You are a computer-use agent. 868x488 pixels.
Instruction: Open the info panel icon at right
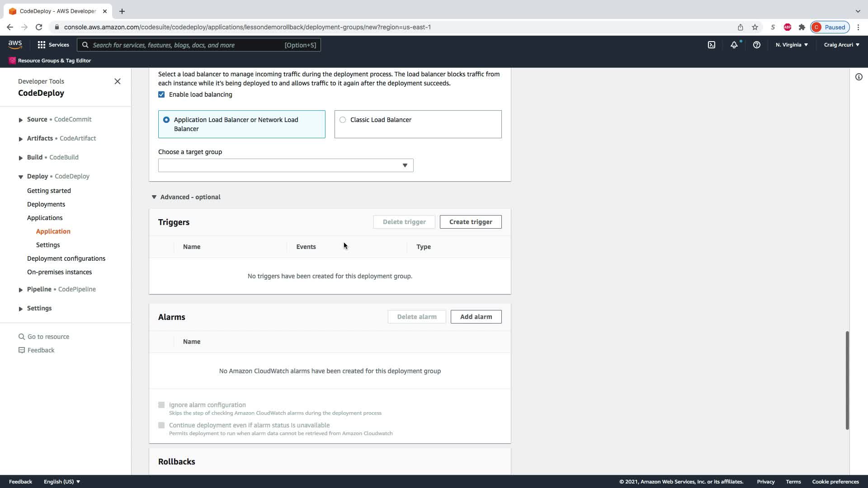coord(859,77)
